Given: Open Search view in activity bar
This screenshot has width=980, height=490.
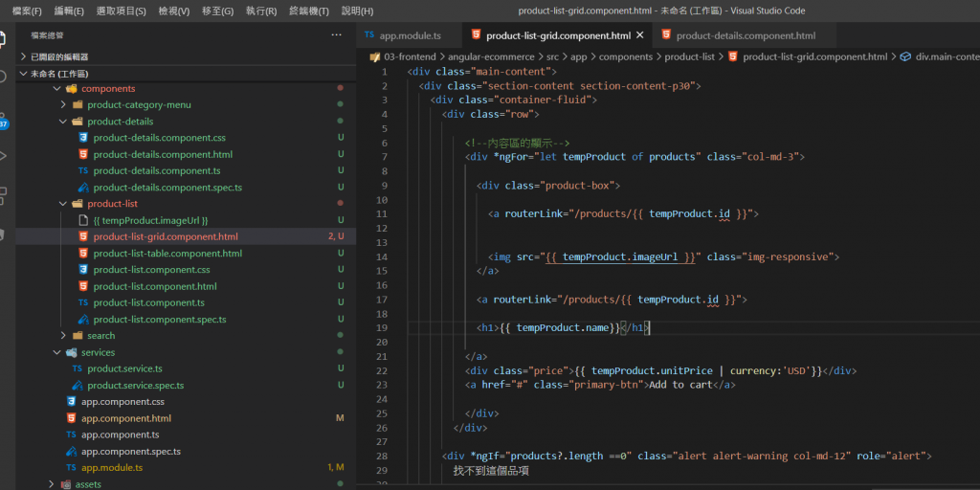Looking at the screenshot, I should click(x=3, y=78).
